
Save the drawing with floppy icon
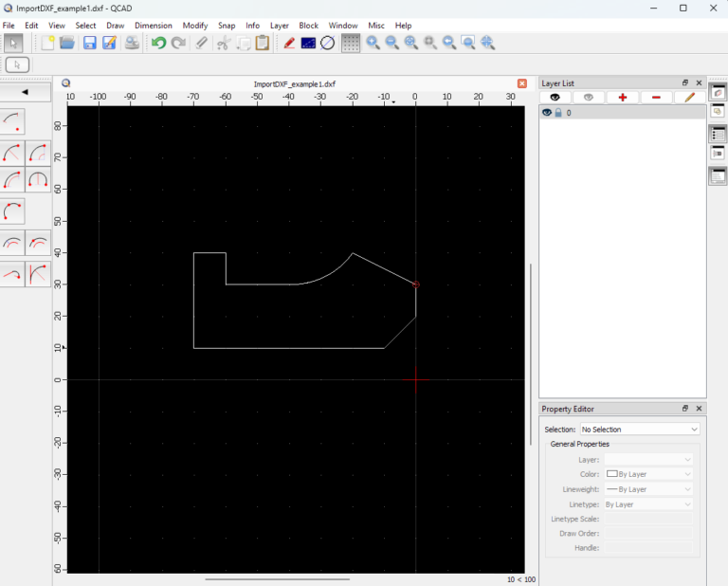point(89,43)
